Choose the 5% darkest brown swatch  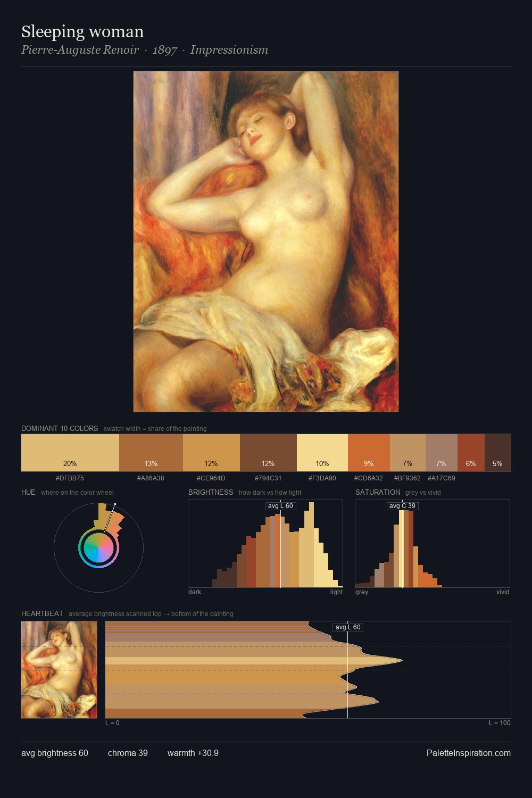tap(497, 453)
